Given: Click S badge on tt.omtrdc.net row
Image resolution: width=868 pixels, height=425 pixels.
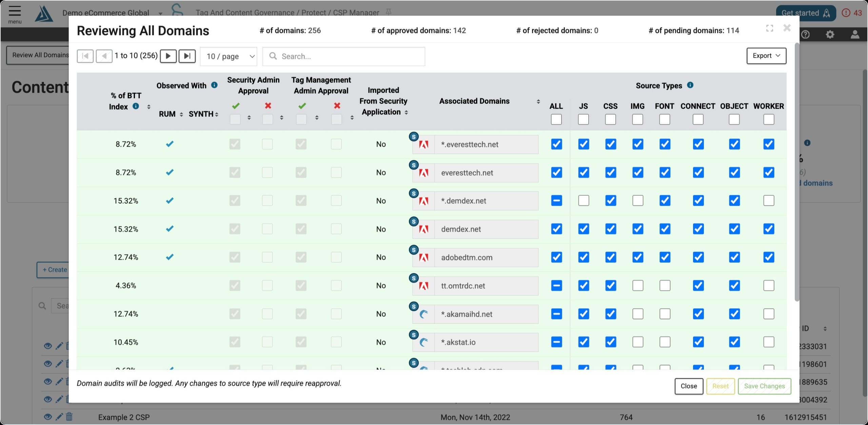Looking at the screenshot, I should pos(414,278).
